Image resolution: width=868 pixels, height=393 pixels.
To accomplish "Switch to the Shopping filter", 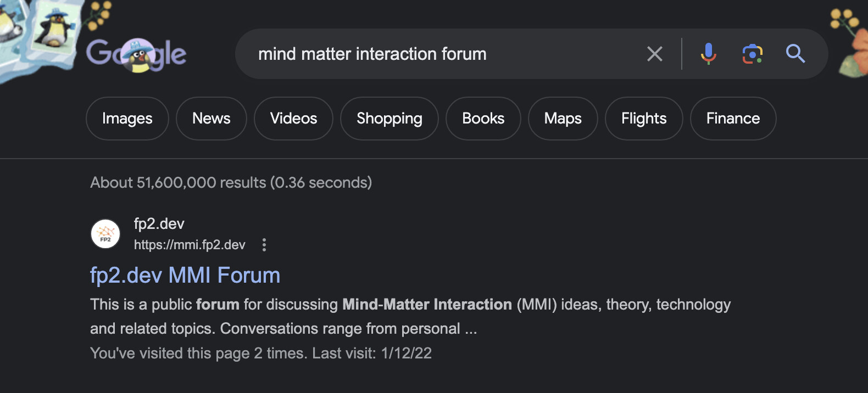I will [x=390, y=119].
